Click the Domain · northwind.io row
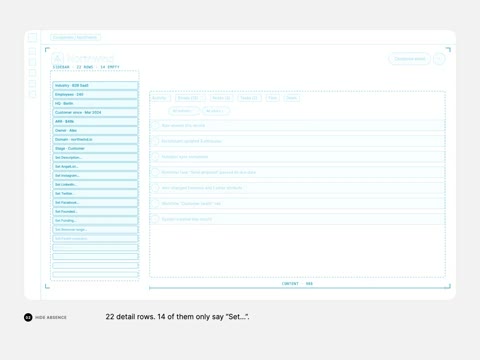The height and width of the screenshot is (360, 480). point(95,140)
